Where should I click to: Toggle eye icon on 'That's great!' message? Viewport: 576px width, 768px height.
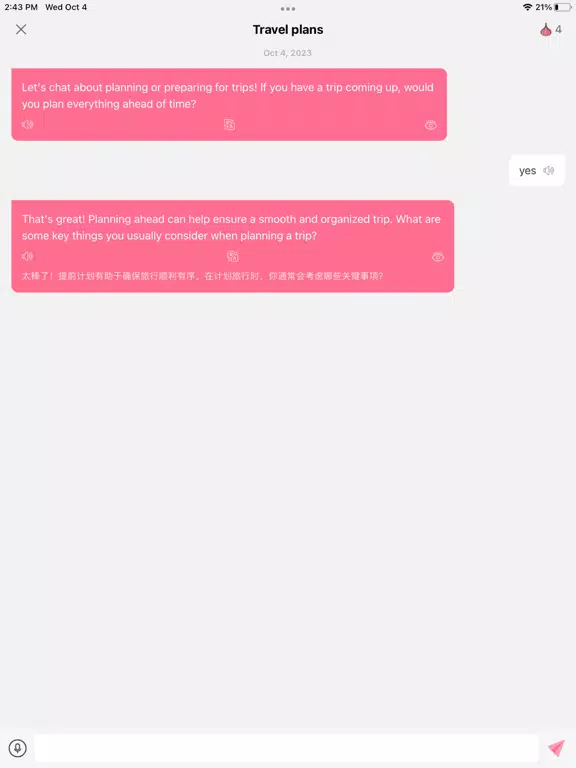[438, 257]
